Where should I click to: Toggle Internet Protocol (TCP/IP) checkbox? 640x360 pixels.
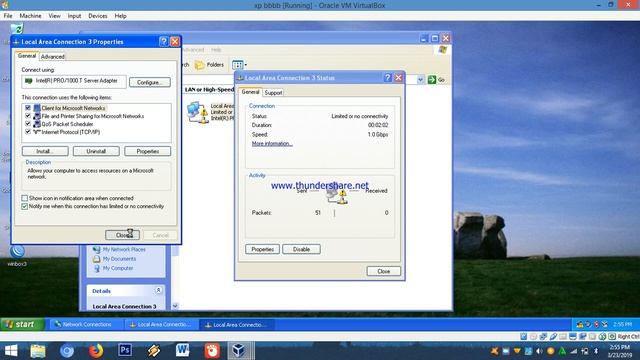pos(28,132)
